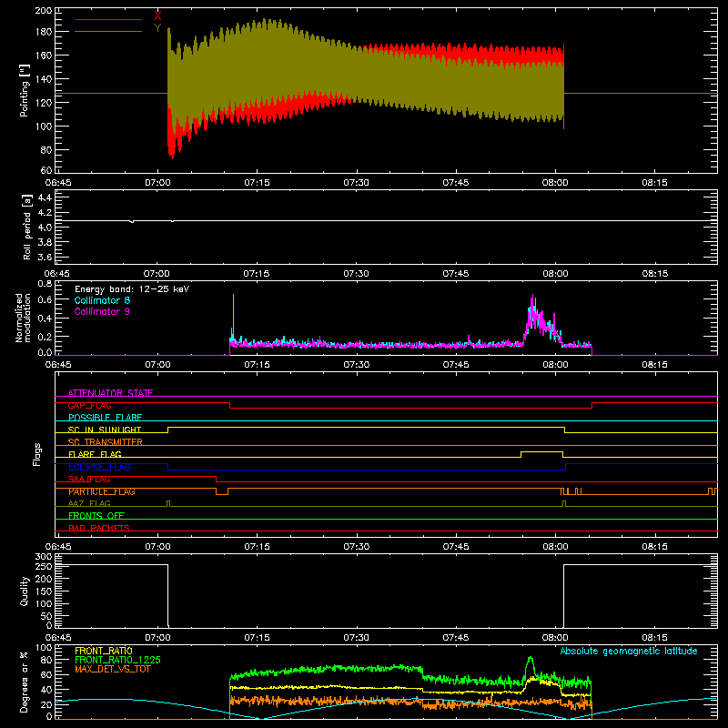Click the green FRONT_RATIO_1225 peak
Image resolution: width=728 pixels, height=728 pixels.
click(x=531, y=658)
